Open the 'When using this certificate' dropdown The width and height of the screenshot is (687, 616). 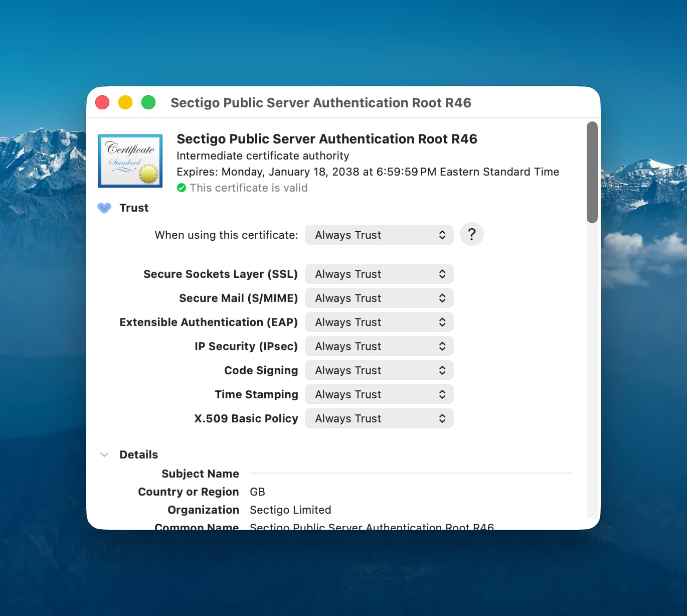[x=379, y=235]
